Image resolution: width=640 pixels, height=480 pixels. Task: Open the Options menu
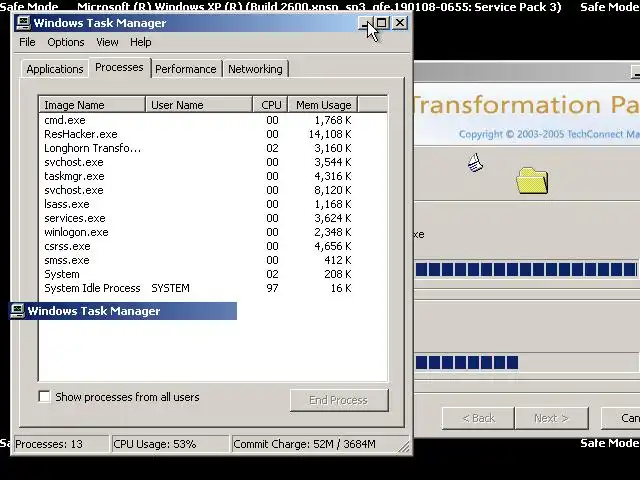[x=66, y=42]
